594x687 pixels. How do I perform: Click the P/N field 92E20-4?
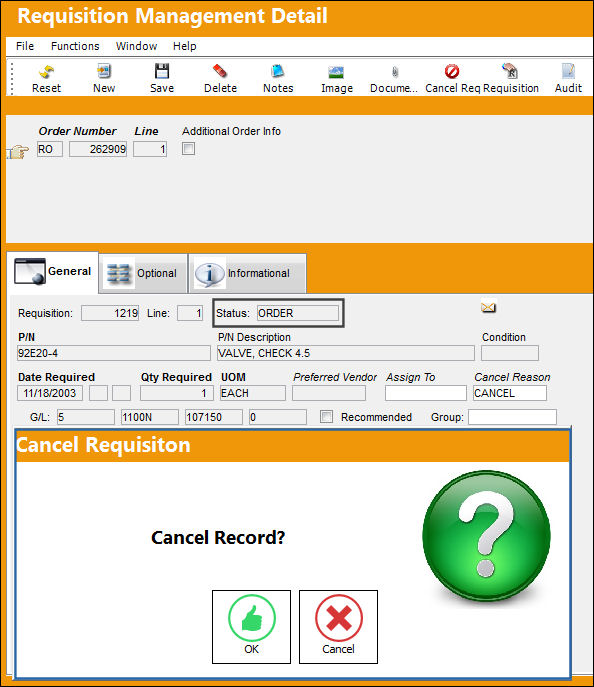tap(114, 353)
